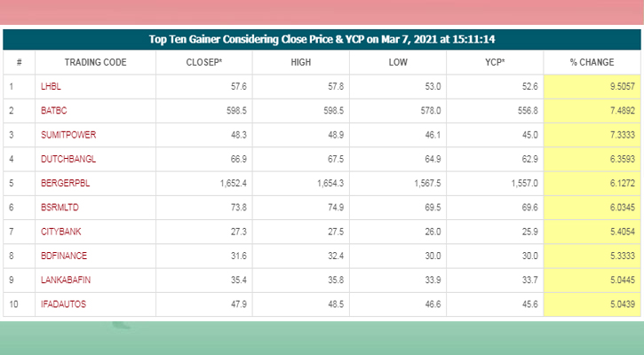The height and width of the screenshot is (355, 644).
Task: Click the BATBC trading code link
Action: 53,110
